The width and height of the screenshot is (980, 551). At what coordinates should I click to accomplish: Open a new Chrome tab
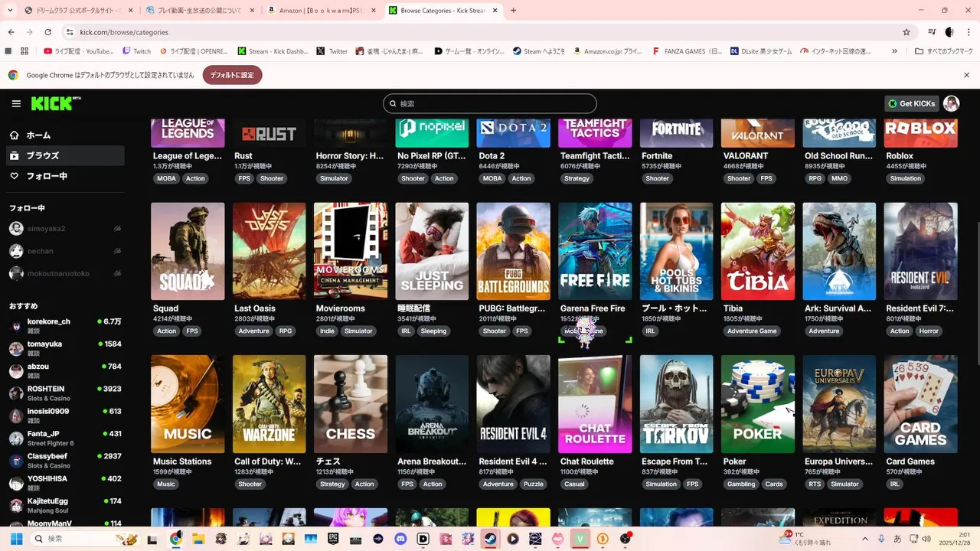[x=513, y=11]
